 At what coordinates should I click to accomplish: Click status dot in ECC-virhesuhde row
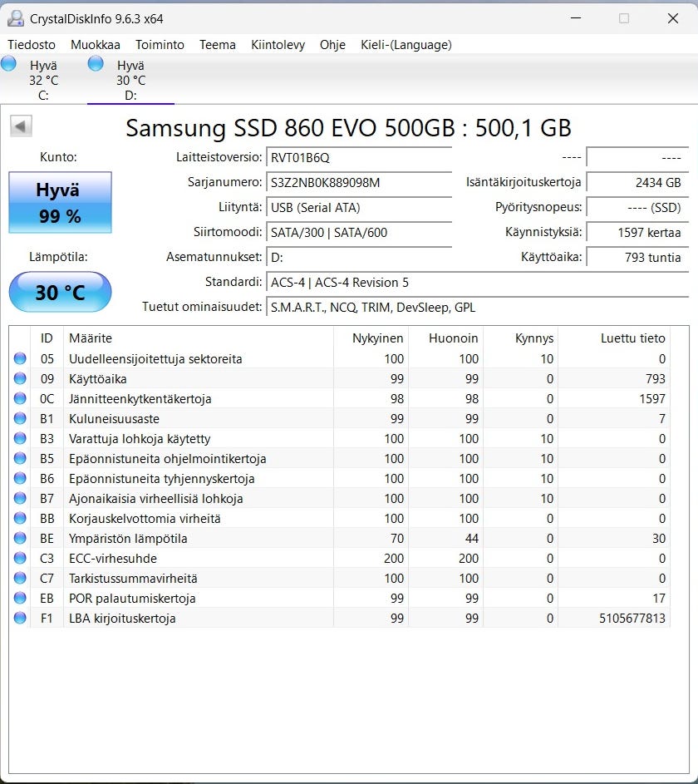[x=20, y=558]
